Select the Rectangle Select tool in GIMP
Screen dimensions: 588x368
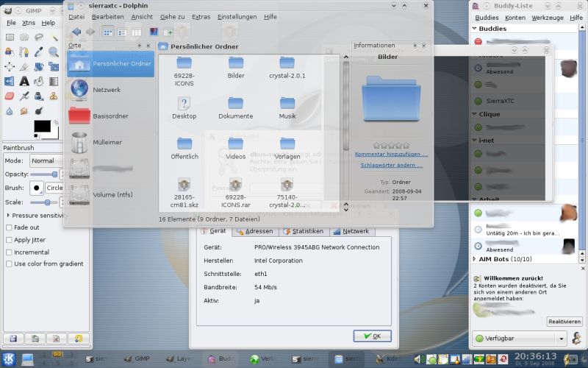10,37
